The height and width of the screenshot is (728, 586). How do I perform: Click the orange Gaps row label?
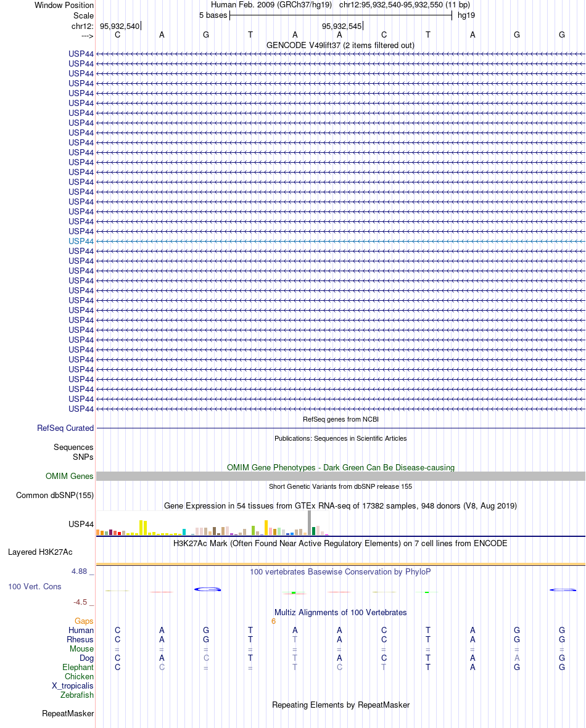point(84,621)
